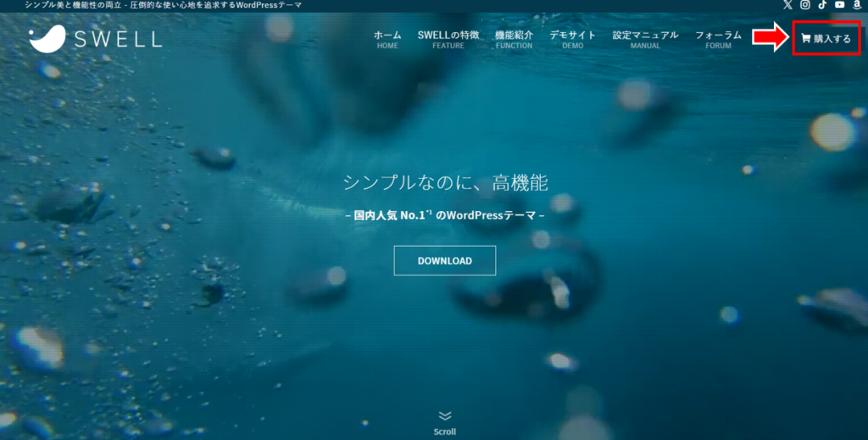Open the Instagram profile icon
Viewport: 868px width, 440px height.
[805, 5]
